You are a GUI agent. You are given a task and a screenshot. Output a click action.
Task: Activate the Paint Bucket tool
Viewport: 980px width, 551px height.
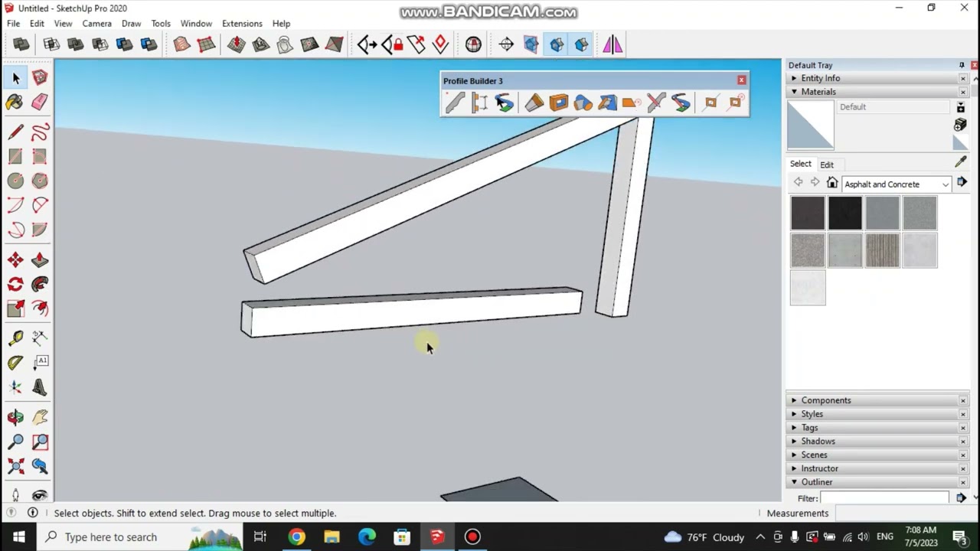(15, 102)
